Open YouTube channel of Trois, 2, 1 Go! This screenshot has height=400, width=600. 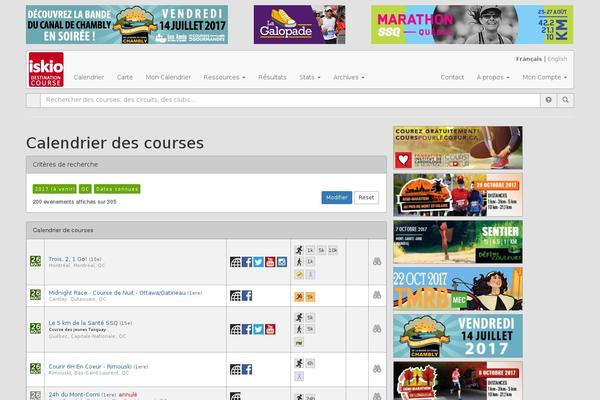point(270,262)
